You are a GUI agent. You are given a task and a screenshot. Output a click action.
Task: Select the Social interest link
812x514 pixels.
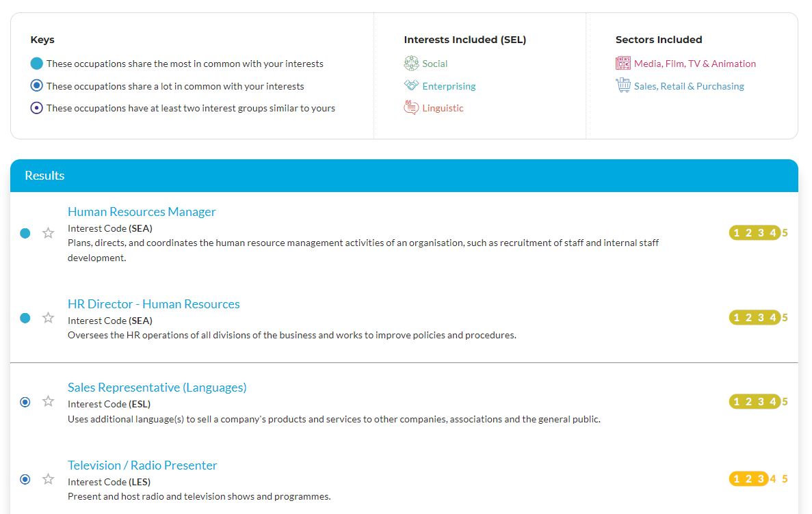434,64
